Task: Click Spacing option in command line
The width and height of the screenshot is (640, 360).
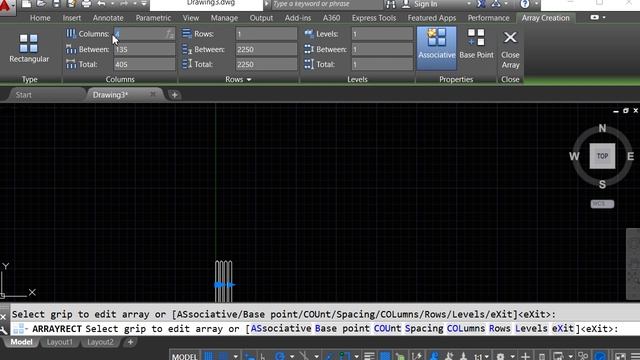Action: pyautogui.click(x=424, y=329)
